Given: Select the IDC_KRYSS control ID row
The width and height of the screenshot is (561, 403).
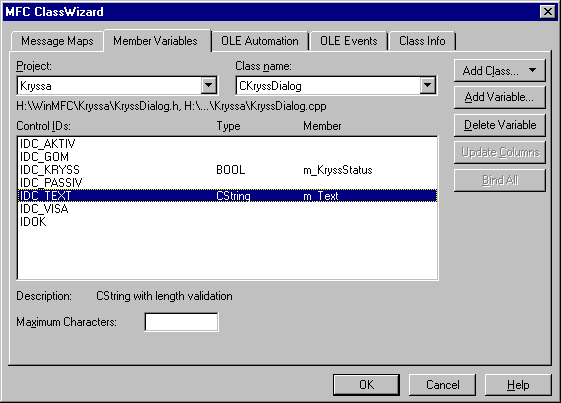Looking at the screenshot, I should coord(227,170).
